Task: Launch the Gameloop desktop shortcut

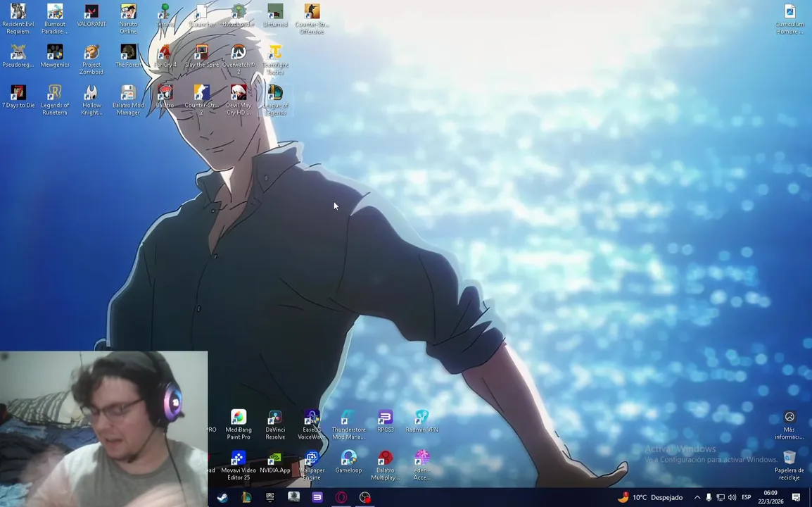Action: coord(349,461)
